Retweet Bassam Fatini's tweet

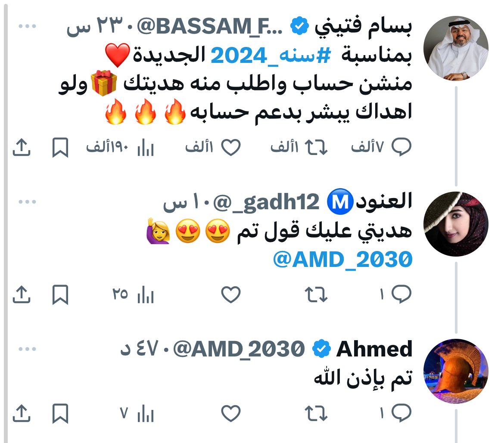[316, 148]
